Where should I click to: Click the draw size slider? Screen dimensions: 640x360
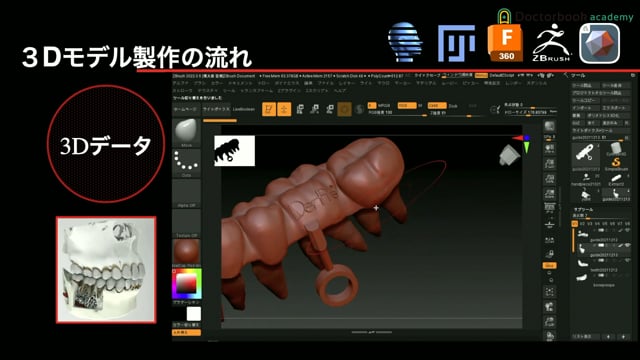pos(531,112)
